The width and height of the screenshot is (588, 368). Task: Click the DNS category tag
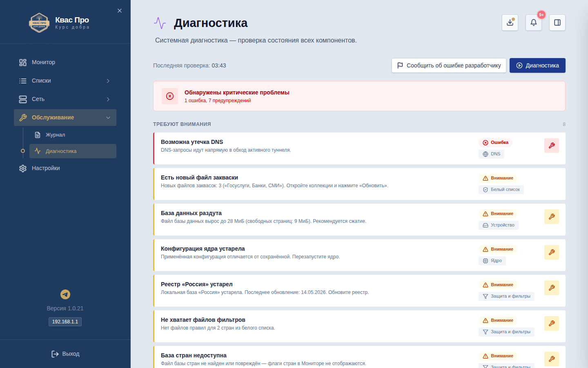[x=491, y=154]
